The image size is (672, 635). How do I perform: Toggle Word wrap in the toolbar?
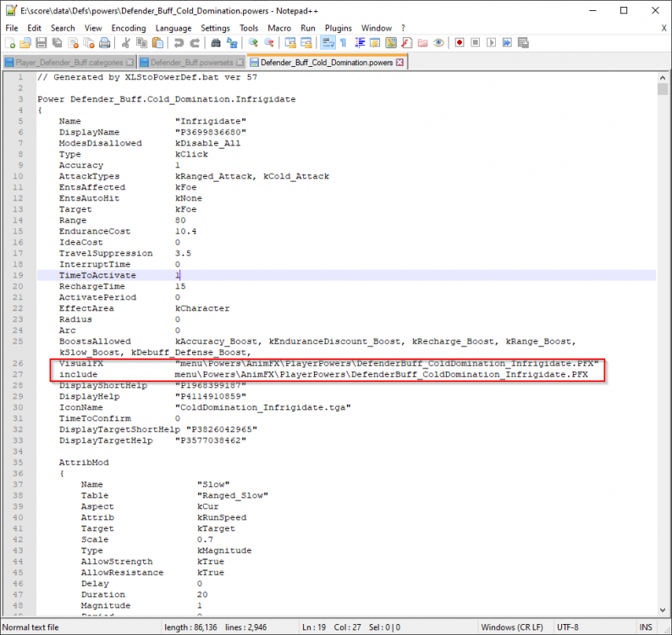click(328, 43)
